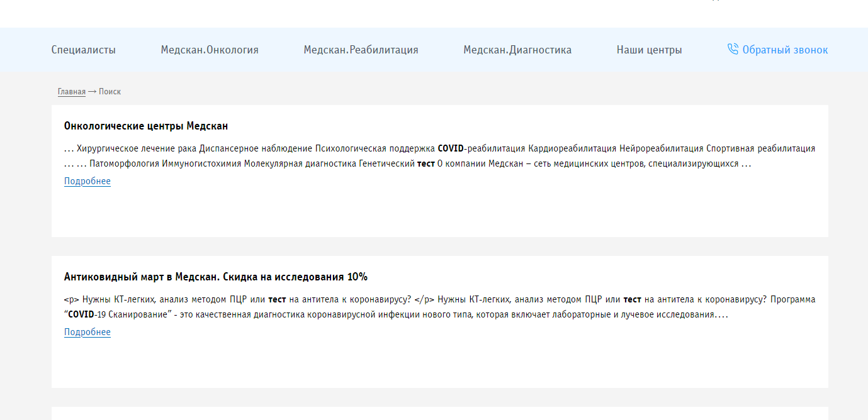868x420 pixels.
Task: Go to Медскан.Онкология section
Action: 209,50
